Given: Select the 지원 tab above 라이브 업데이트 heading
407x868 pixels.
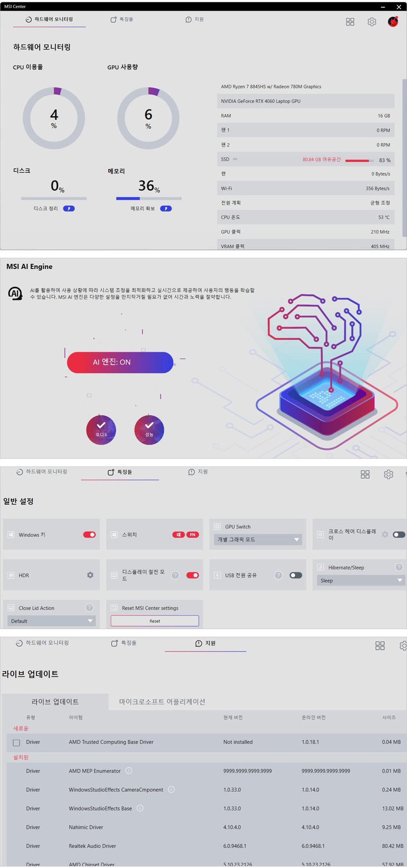Looking at the screenshot, I should 205,643.
